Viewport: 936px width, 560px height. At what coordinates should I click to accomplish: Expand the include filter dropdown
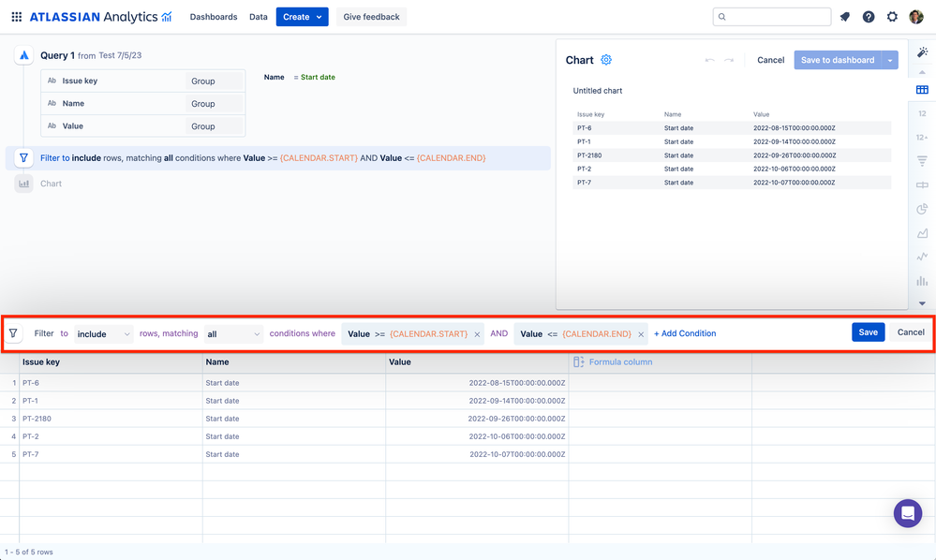tap(104, 333)
